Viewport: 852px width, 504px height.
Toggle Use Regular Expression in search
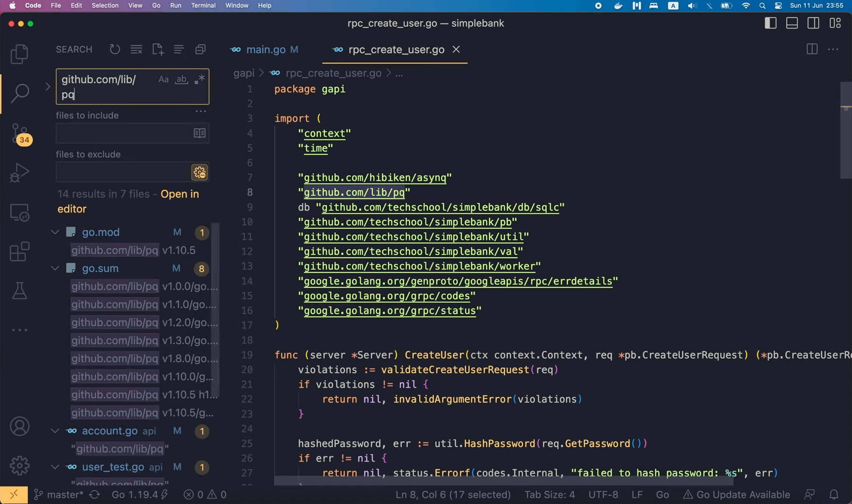pos(199,80)
